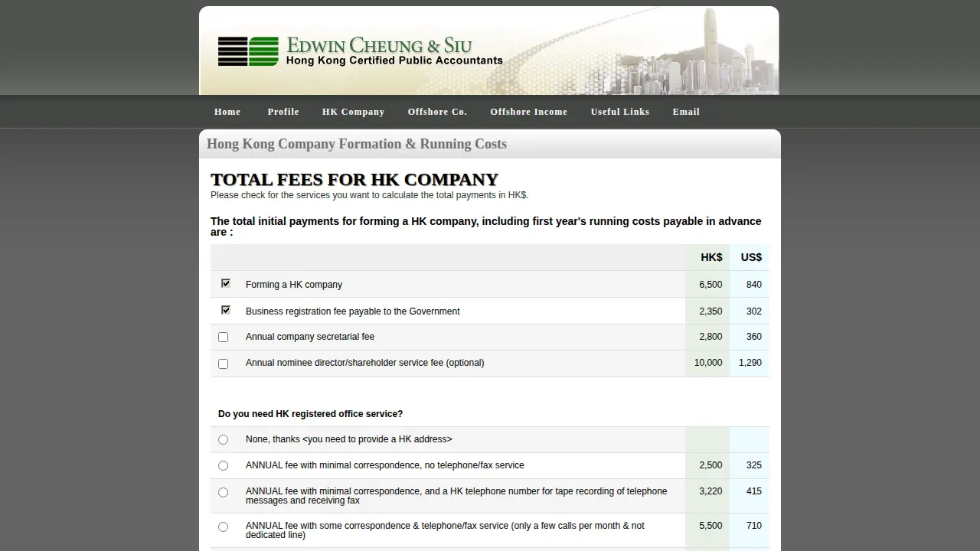This screenshot has height=551, width=980.
Task: Click 'Hong Kong Company Formation & Running Costs' title
Action: tap(357, 144)
